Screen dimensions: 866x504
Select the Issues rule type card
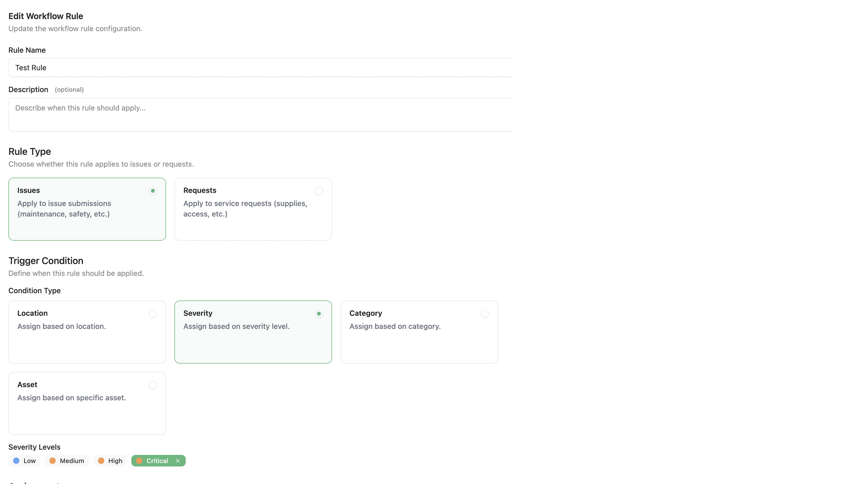pos(87,209)
